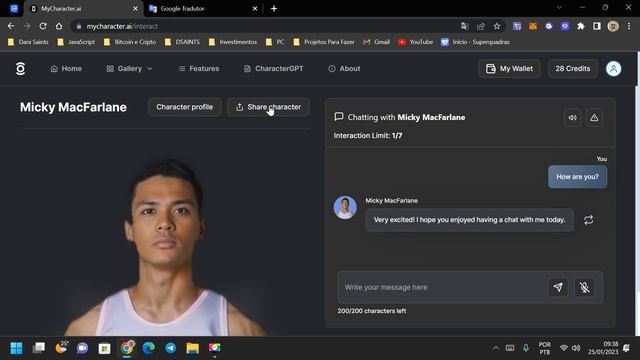Open Projetos Para Fazer bookmark folder
The width and height of the screenshot is (640, 360).
pos(324,42)
